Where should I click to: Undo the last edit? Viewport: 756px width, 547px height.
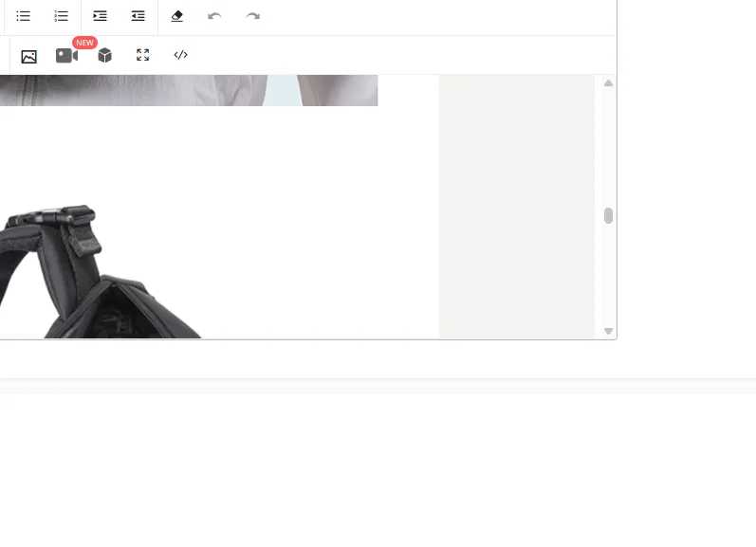214,16
